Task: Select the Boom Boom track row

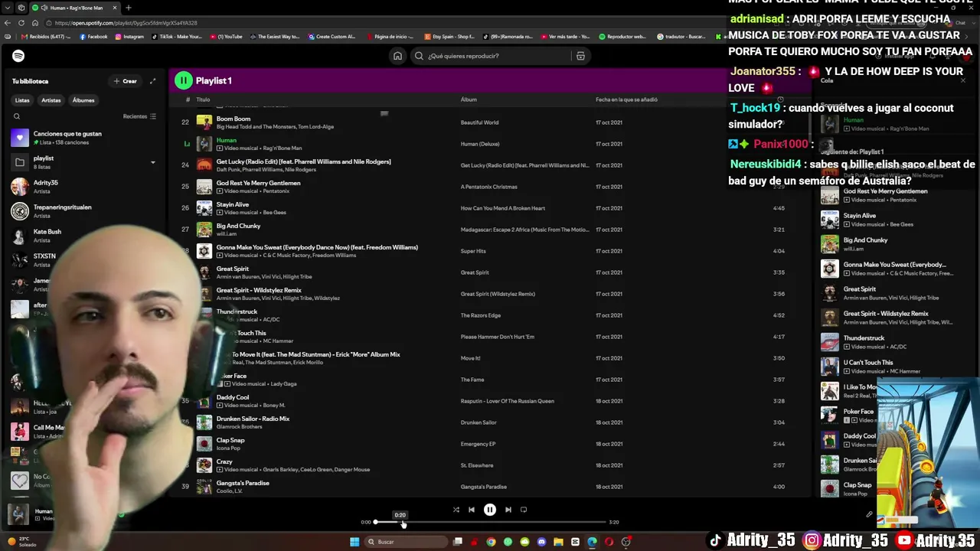Action: [490, 122]
